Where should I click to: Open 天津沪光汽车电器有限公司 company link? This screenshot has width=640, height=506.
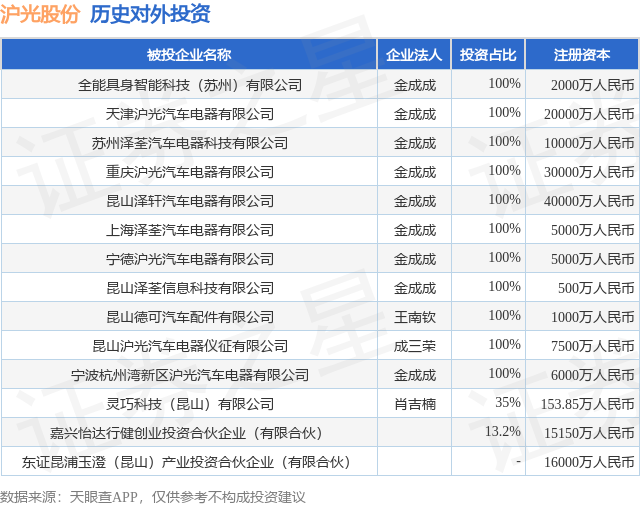(190, 114)
